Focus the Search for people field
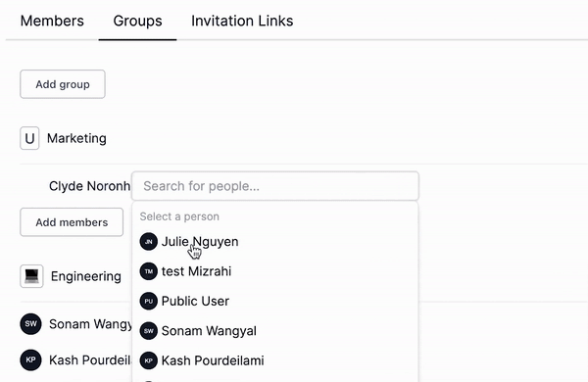 click(x=275, y=186)
